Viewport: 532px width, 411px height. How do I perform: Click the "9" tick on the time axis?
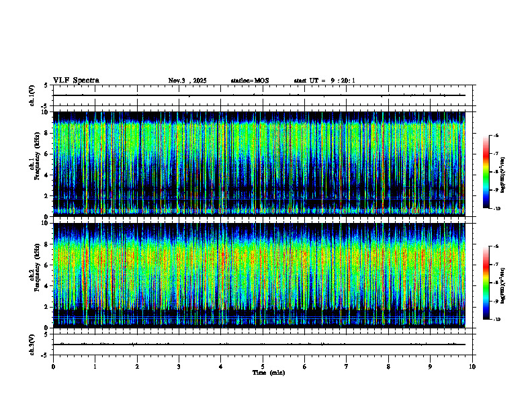pyautogui.click(x=430, y=367)
